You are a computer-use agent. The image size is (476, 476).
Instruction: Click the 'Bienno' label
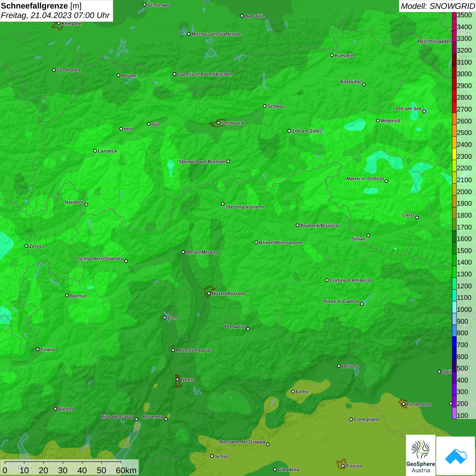pos(66,409)
